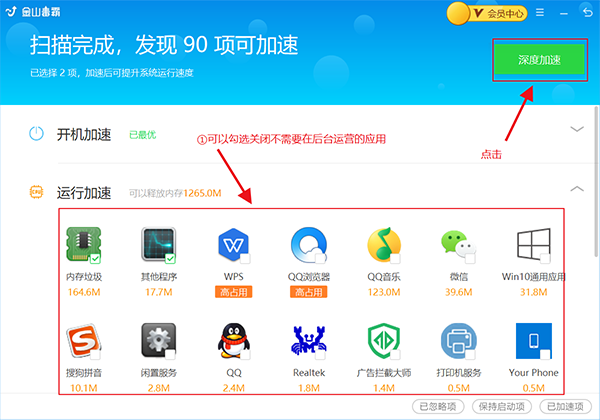Click the 内存垃圾 memory chip icon
The height and width of the screenshot is (420, 600).
pyautogui.click(x=83, y=245)
